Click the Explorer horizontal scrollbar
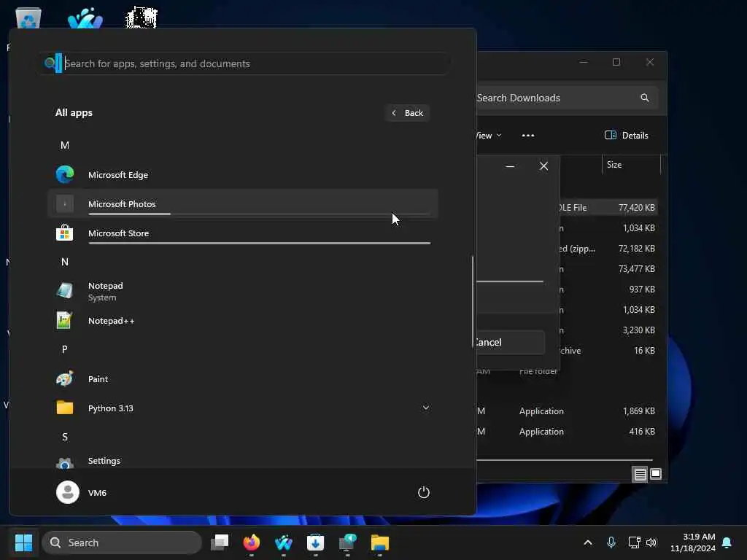 (x=565, y=460)
